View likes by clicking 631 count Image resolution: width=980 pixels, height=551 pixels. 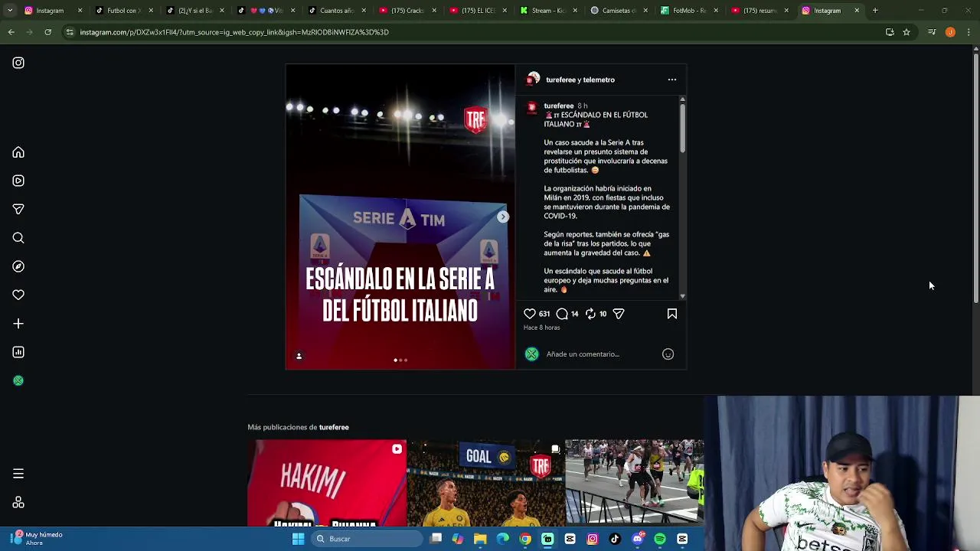tap(544, 314)
